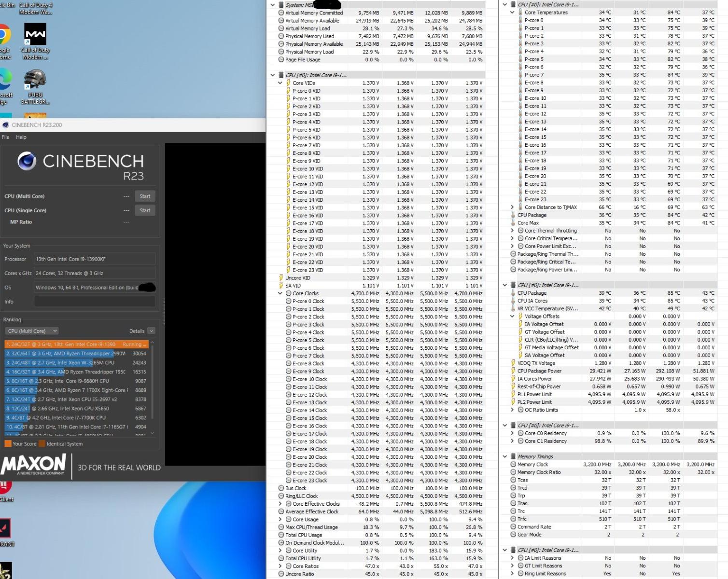The width and height of the screenshot is (728, 579).
Task: Start the CPU (Multi Core) benchmark
Action: 145,196
